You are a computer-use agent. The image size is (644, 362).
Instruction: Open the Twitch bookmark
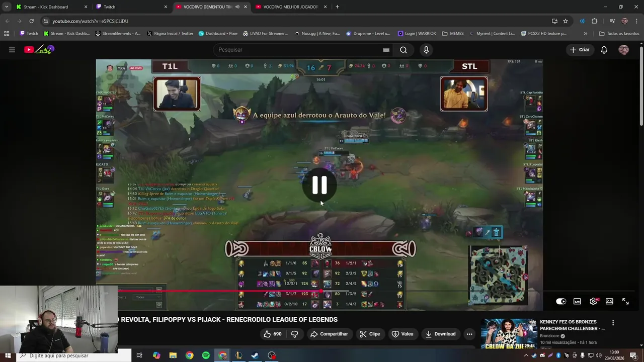tap(29, 34)
